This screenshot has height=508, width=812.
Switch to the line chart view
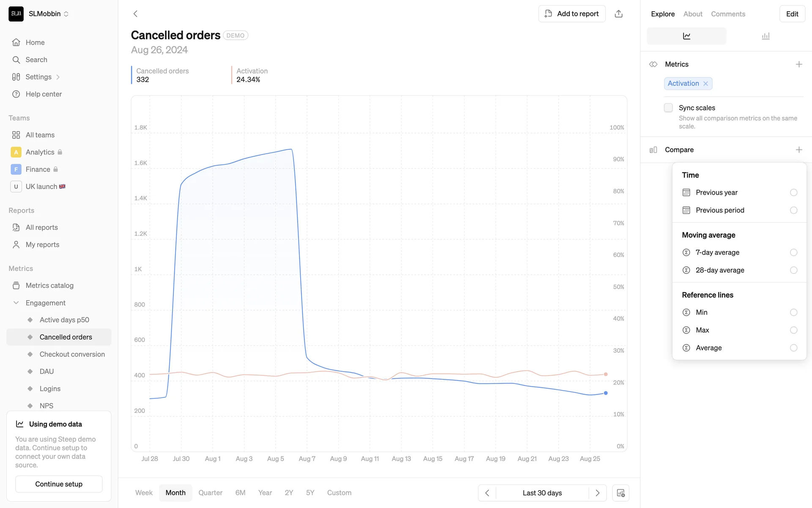(x=686, y=36)
